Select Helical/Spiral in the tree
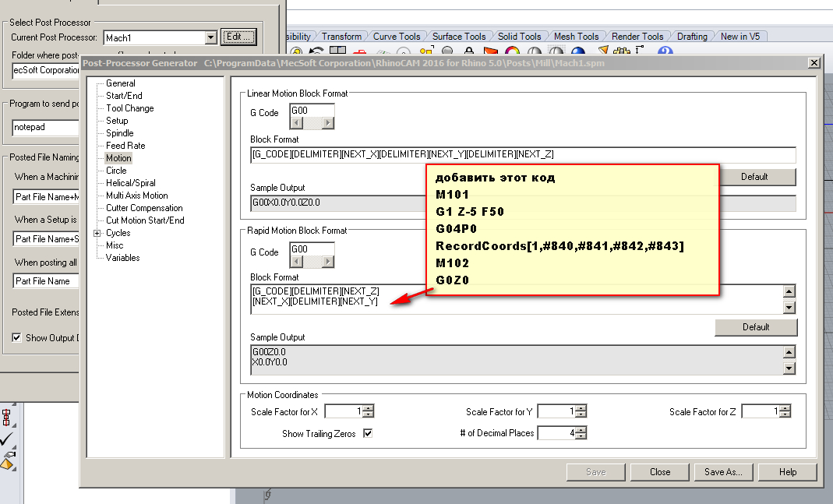This screenshot has height=504, width=833. (131, 183)
